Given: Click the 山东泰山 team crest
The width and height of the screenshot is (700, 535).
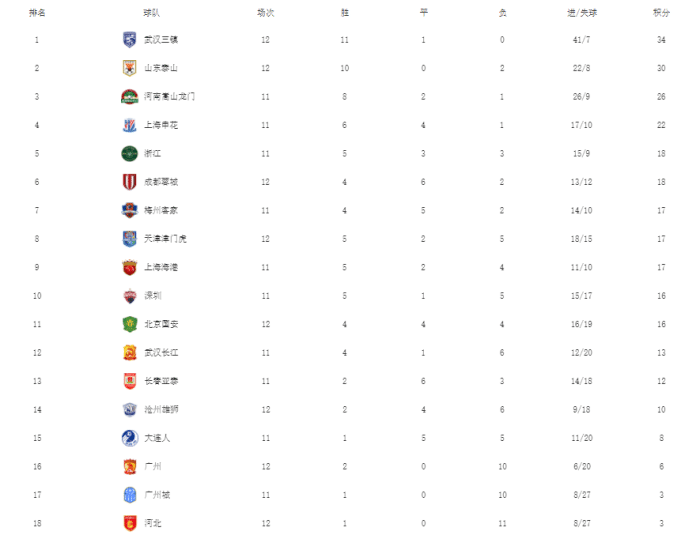Looking at the screenshot, I should (x=129, y=68).
